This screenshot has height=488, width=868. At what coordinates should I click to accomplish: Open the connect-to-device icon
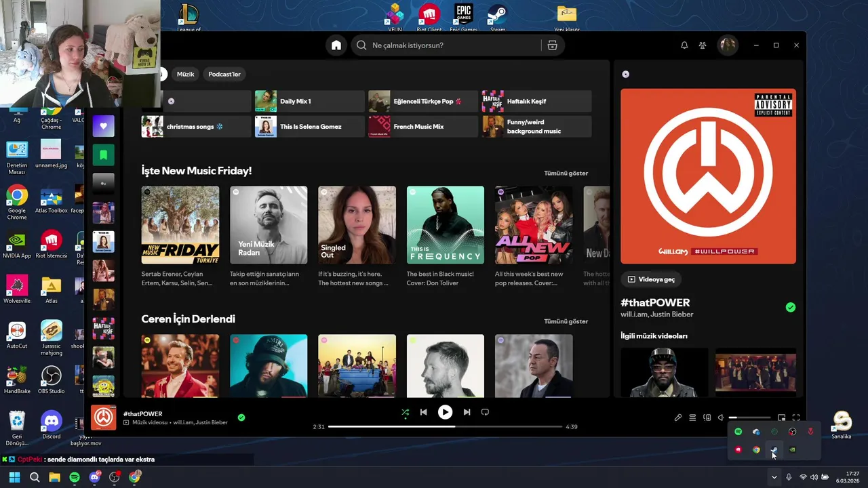pyautogui.click(x=707, y=418)
